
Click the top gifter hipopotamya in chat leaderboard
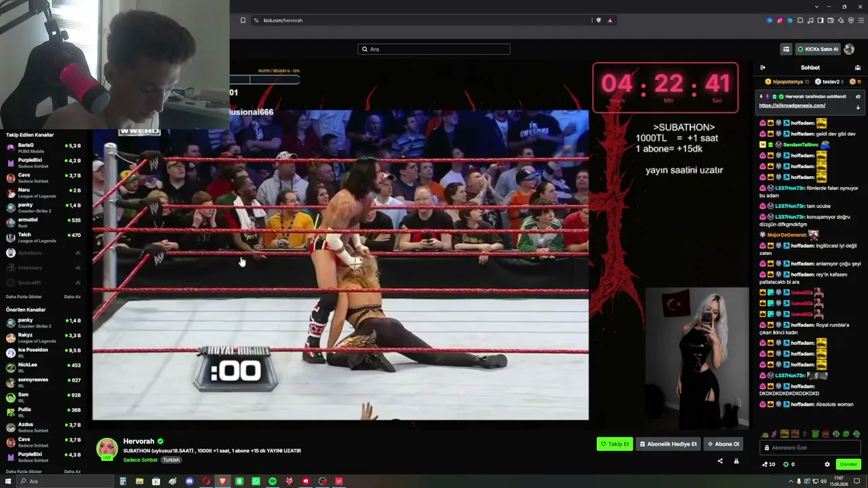(x=787, y=81)
